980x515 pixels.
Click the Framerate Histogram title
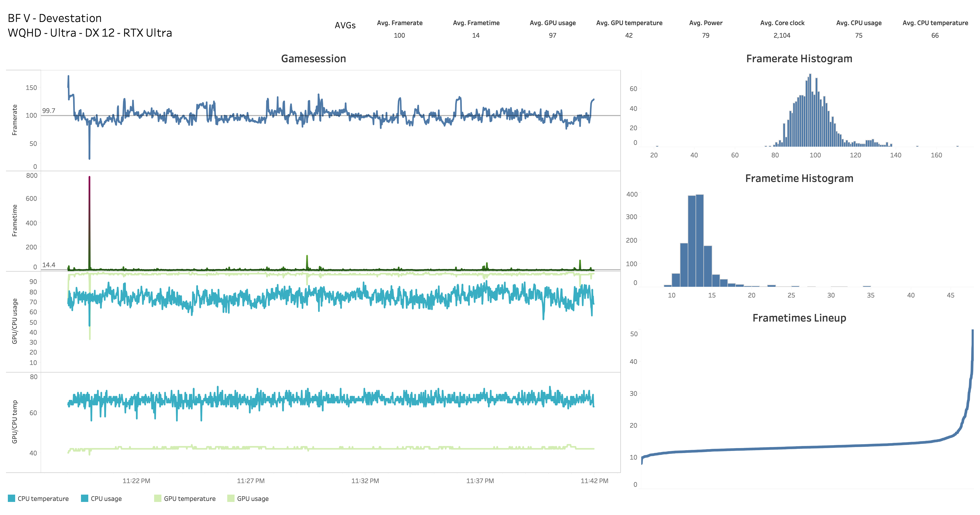[799, 59]
